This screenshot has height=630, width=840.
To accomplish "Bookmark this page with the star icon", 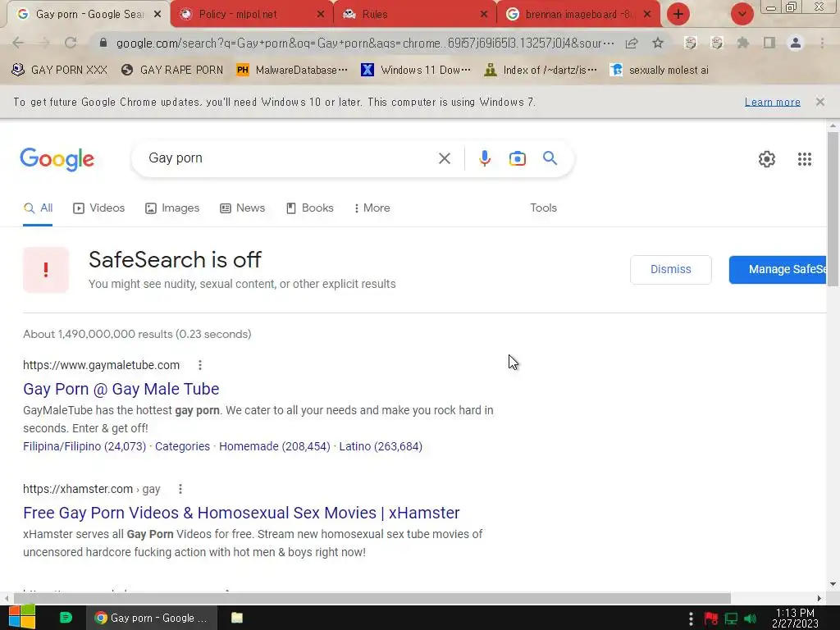I will (x=658, y=43).
